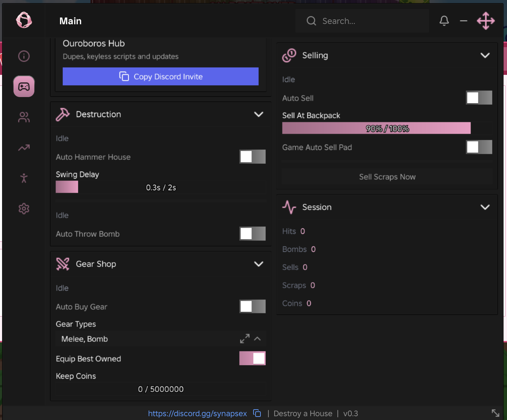Click the Session activity pulse icon
This screenshot has height=420, width=507.
pyautogui.click(x=289, y=207)
